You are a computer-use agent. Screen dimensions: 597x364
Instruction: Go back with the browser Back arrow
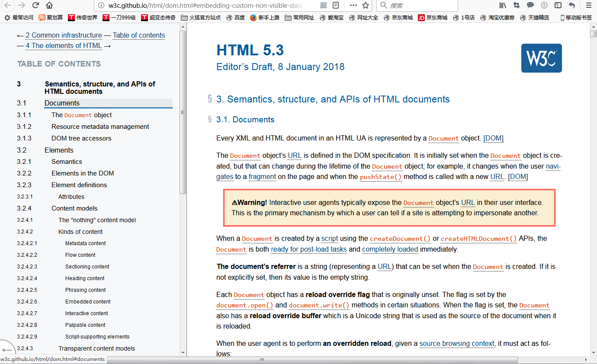click(x=7, y=5)
